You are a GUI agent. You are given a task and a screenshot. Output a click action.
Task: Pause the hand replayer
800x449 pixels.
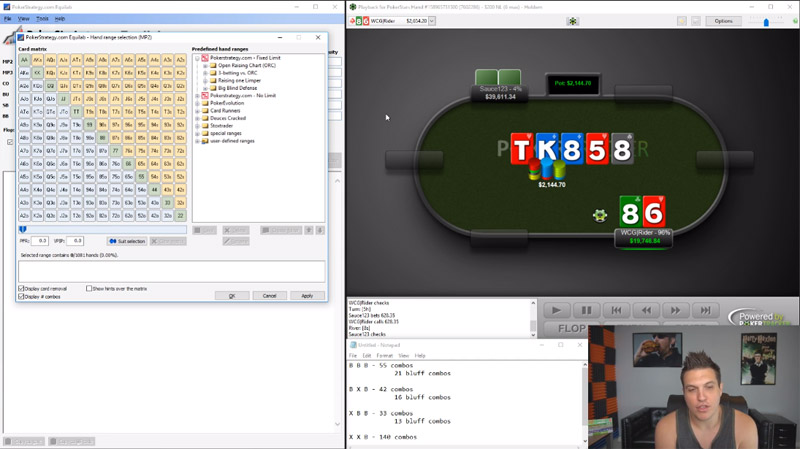[586, 310]
